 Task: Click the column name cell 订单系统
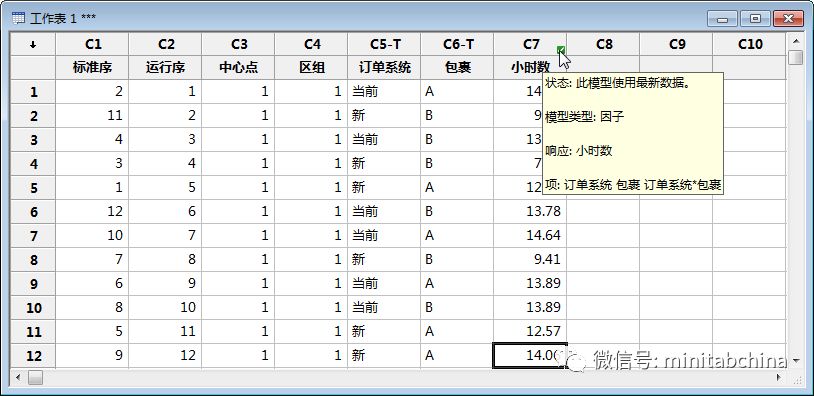pos(385,67)
